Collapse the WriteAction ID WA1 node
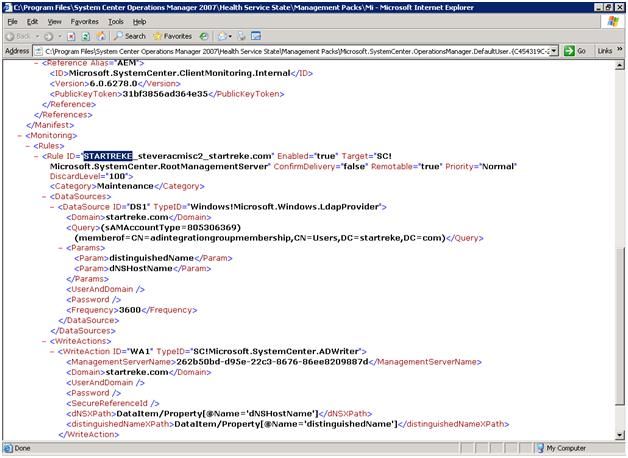This screenshot has width=628, height=458. coord(52,352)
